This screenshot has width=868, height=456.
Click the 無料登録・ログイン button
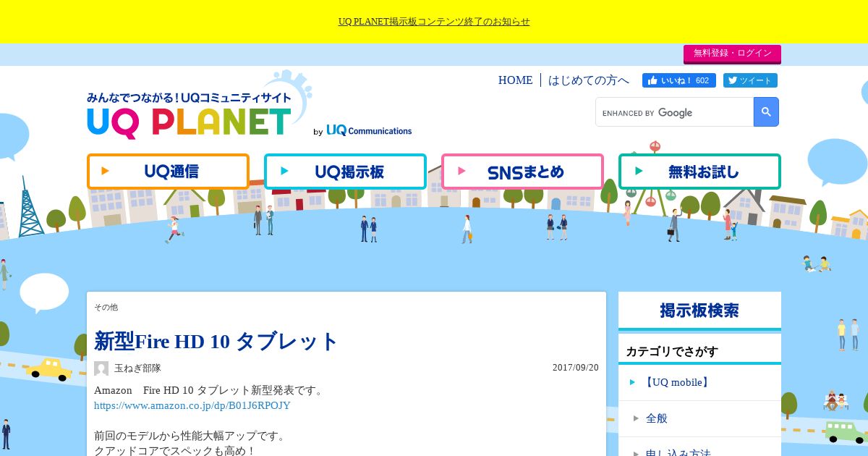pyautogui.click(x=732, y=54)
